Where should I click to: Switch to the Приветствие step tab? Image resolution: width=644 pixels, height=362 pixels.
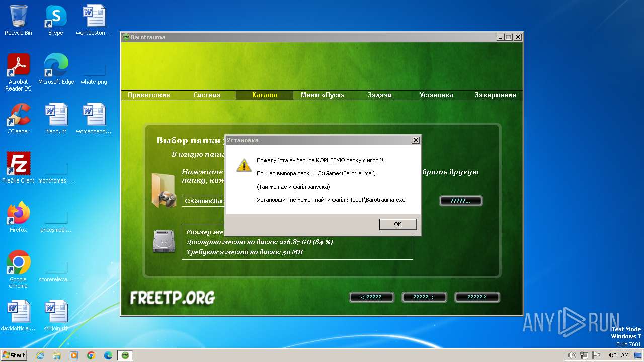point(149,95)
